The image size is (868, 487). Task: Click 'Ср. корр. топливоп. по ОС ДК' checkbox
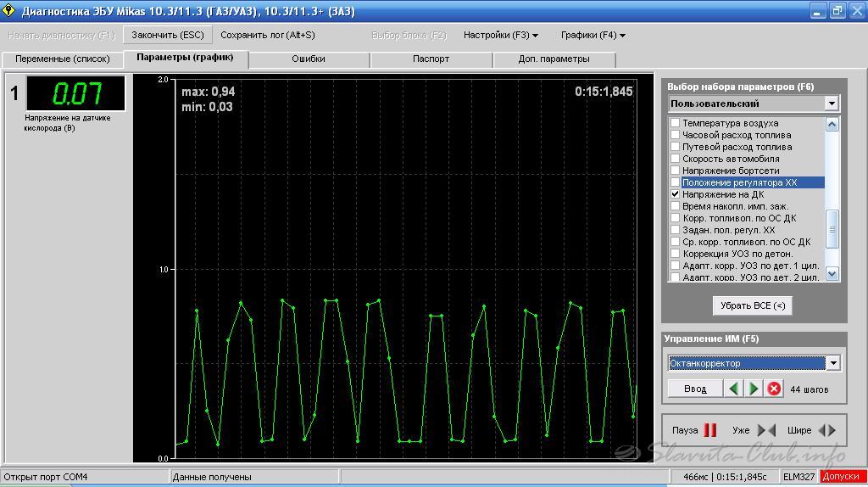tap(675, 242)
